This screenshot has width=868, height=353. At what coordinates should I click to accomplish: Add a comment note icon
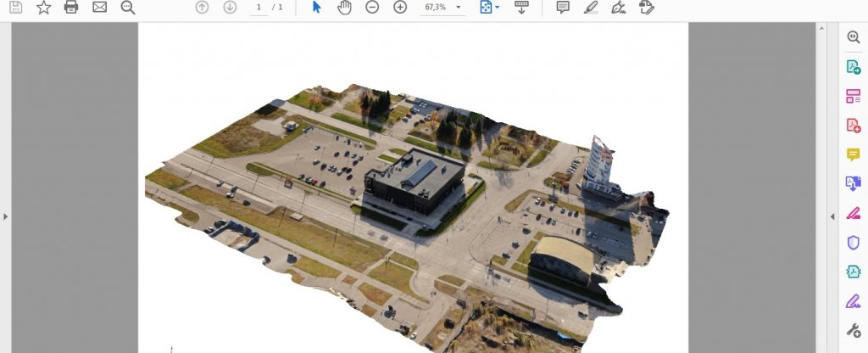(x=563, y=7)
